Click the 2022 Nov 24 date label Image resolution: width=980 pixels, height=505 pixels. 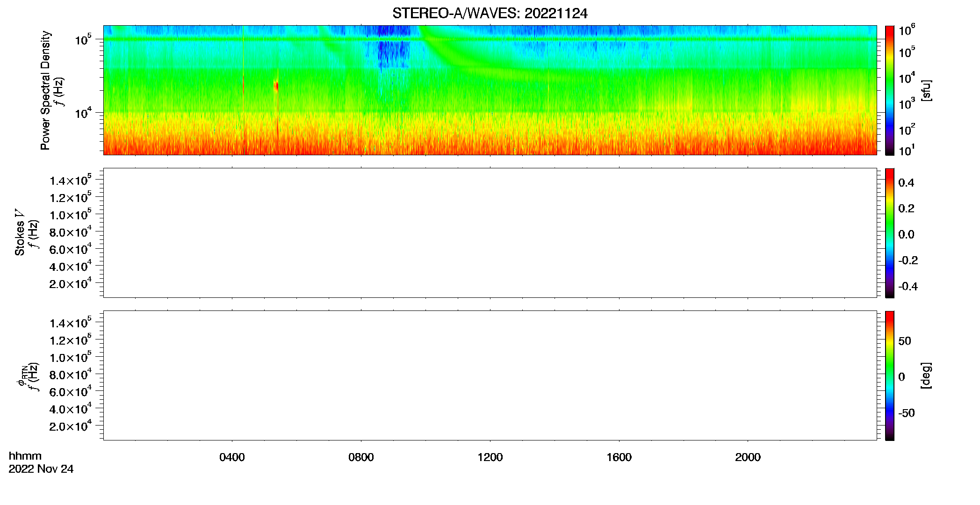click(x=41, y=469)
